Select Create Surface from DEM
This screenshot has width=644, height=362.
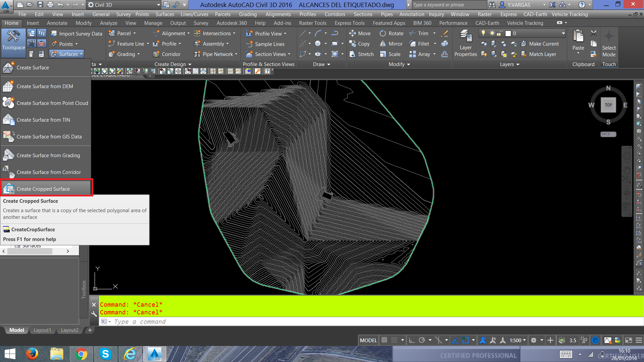pos(45,86)
